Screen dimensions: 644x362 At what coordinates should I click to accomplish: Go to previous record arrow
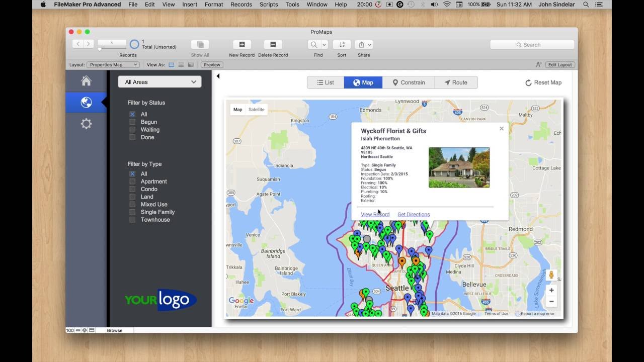coord(78,44)
